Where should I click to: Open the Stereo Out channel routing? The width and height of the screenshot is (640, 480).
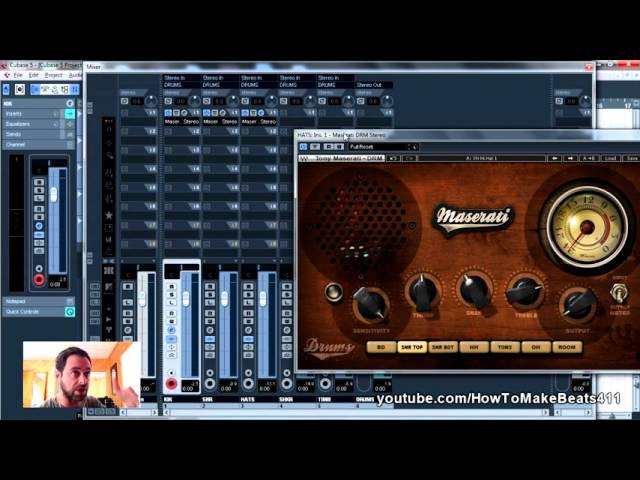pos(374,85)
